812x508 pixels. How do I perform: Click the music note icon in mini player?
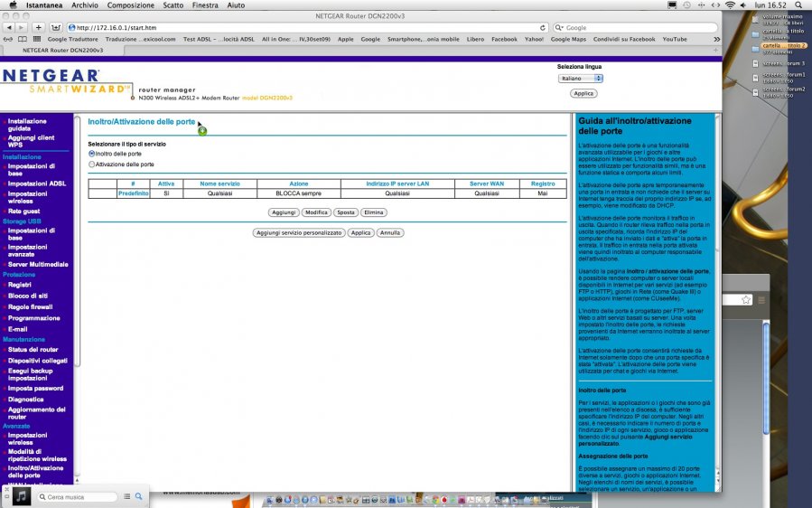[22, 496]
